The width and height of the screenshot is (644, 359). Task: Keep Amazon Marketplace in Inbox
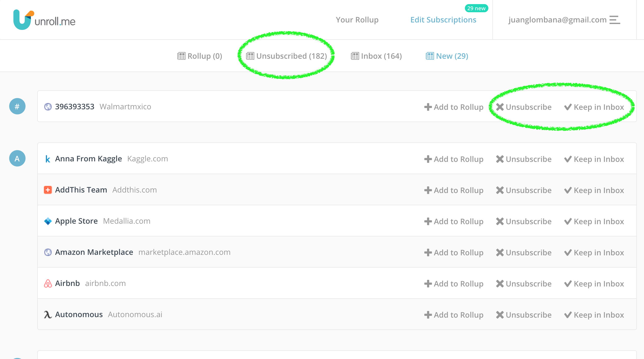[594, 253]
